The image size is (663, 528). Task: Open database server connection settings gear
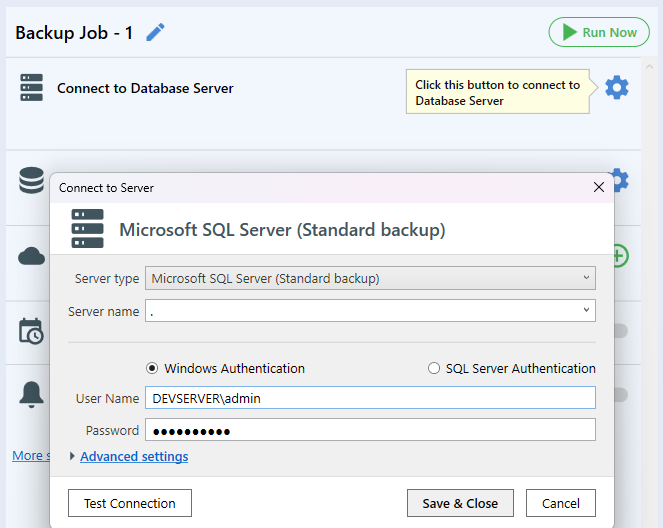click(616, 88)
